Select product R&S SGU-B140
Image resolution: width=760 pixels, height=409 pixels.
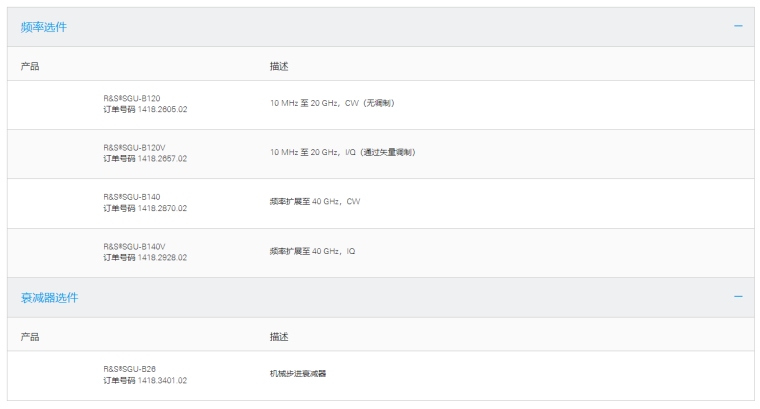click(132, 197)
